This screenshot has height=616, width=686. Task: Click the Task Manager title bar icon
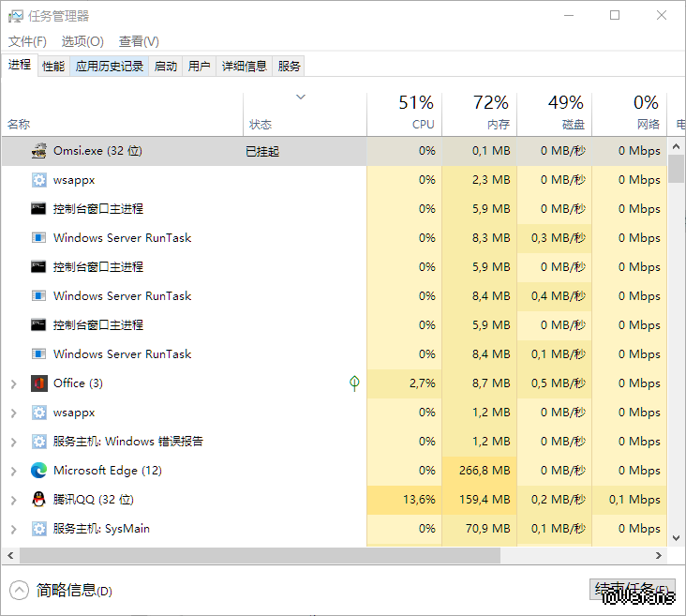click(16, 16)
